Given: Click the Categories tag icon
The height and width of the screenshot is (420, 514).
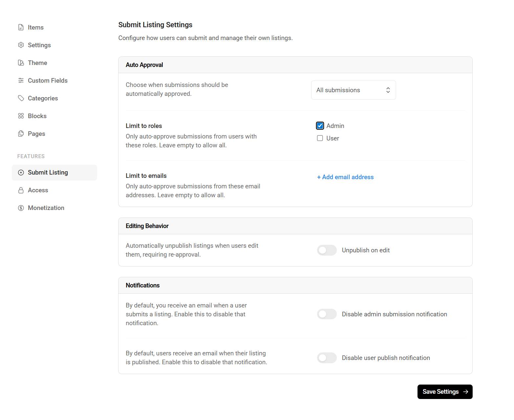Looking at the screenshot, I should [21, 98].
